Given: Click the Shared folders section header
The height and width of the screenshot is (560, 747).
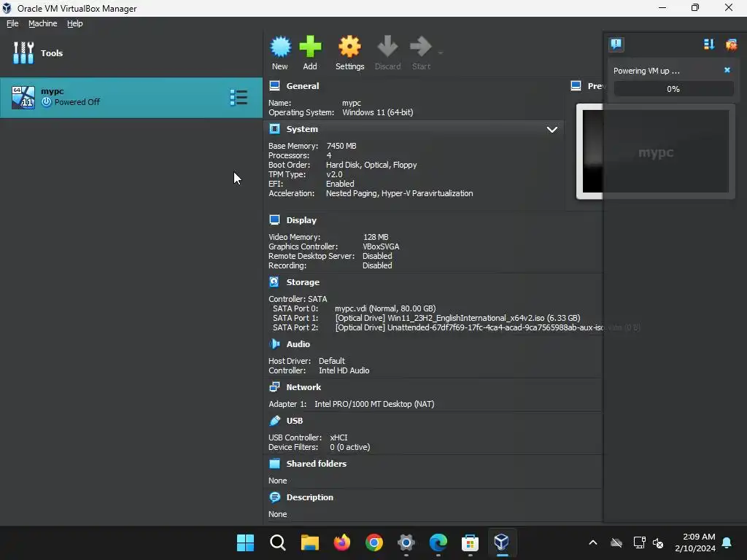Looking at the screenshot, I should pos(317,464).
